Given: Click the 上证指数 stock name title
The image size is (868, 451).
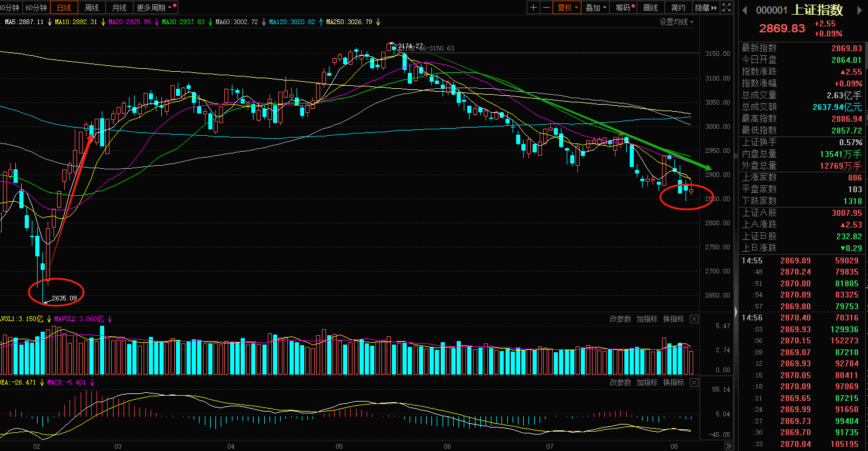Looking at the screenshot, I should point(817,10).
